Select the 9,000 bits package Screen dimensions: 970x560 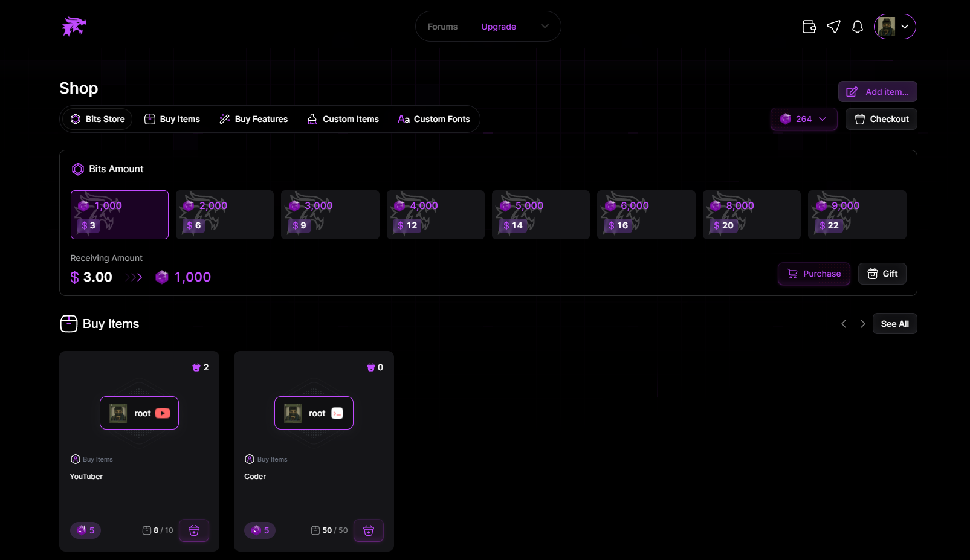tap(856, 214)
